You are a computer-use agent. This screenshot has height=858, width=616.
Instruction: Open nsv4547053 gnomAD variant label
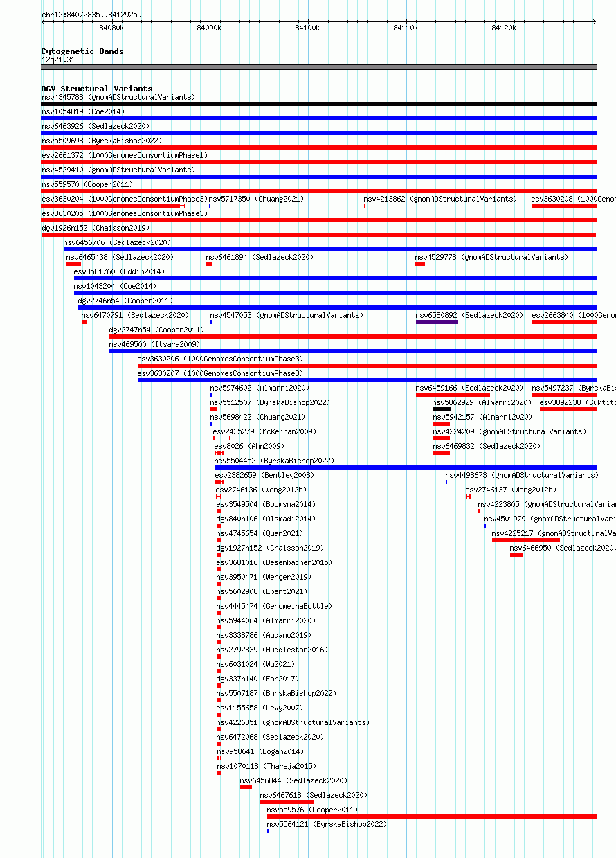(x=287, y=315)
